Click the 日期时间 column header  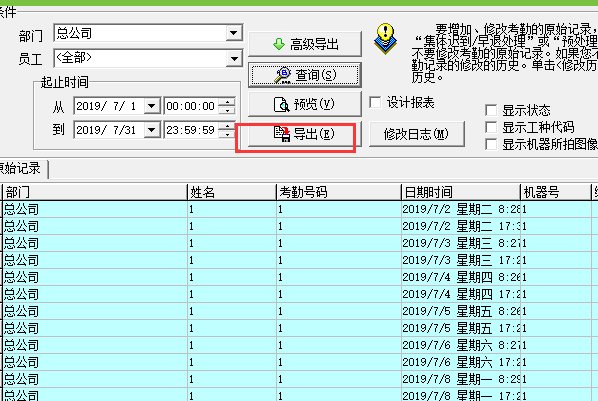(461, 192)
